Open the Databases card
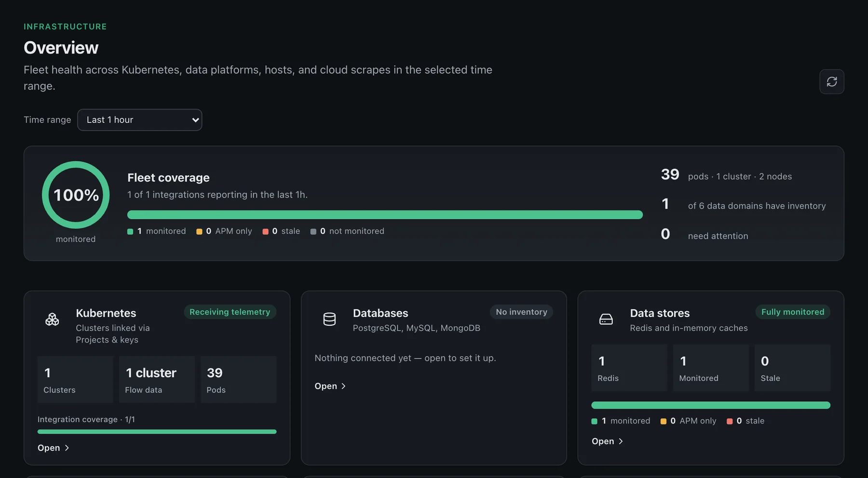The height and width of the screenshot is (478, 868). pos(330,386)
